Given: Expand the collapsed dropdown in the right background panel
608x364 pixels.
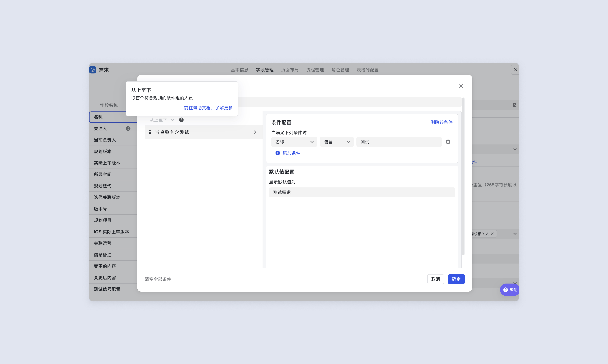Looking at the screenshot, I should 515,149.
